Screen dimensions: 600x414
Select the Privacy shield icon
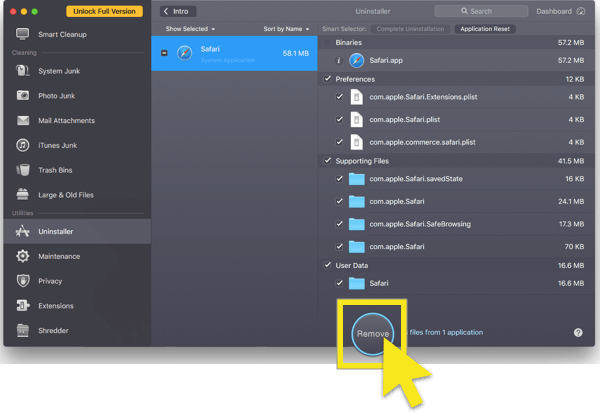coord(23,281)
